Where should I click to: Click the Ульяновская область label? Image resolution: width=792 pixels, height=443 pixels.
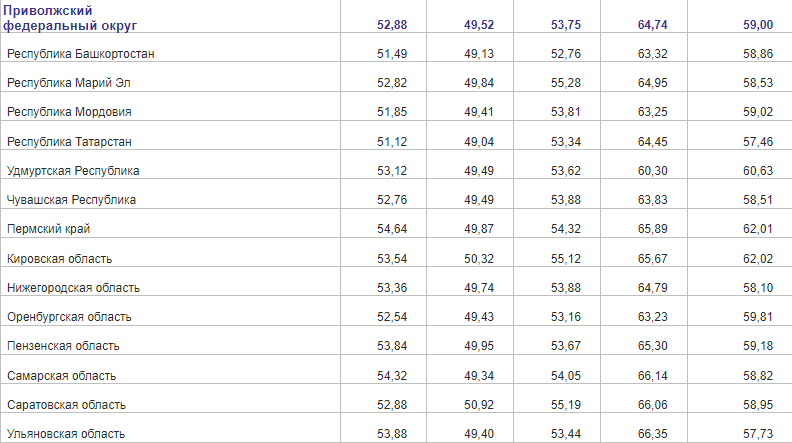pos(66,434)
